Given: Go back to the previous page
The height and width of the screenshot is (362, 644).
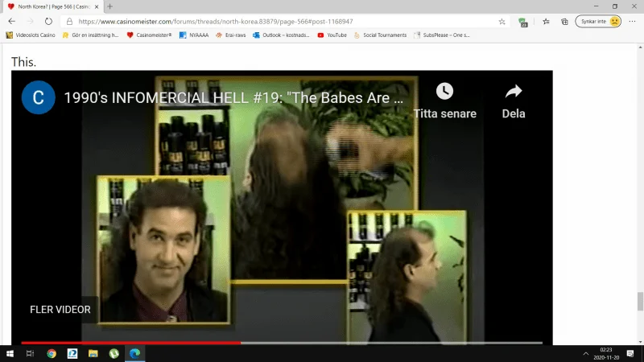Looking at the screenshot, I should pyautogui.click(x=11, y=22).
